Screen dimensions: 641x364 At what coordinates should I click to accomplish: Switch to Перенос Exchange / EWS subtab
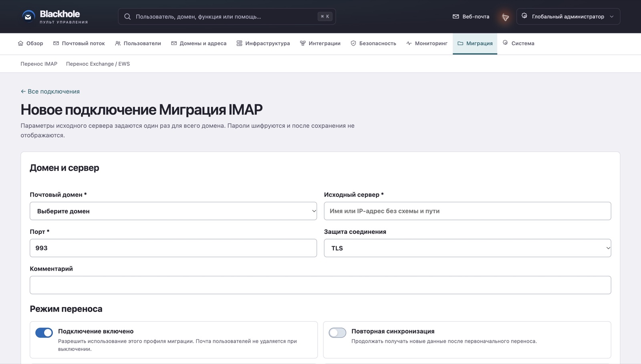pos(98,64)
